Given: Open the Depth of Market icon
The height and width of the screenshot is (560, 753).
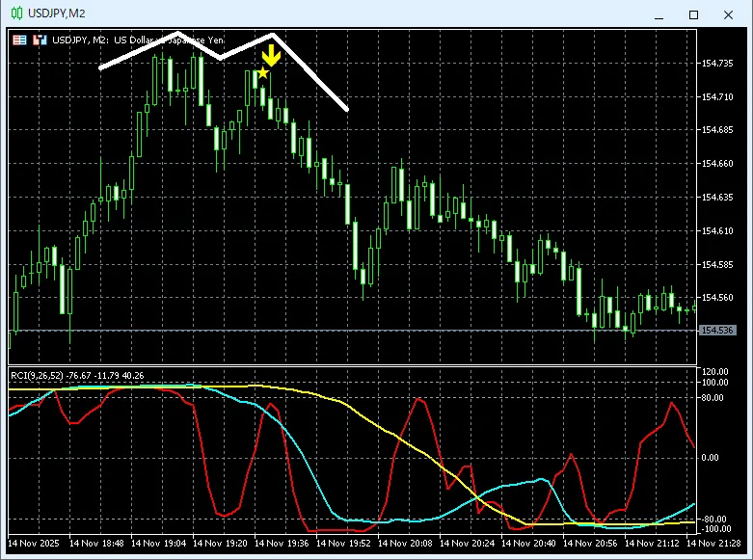Looking at the screenshot, I should [40, 40].
